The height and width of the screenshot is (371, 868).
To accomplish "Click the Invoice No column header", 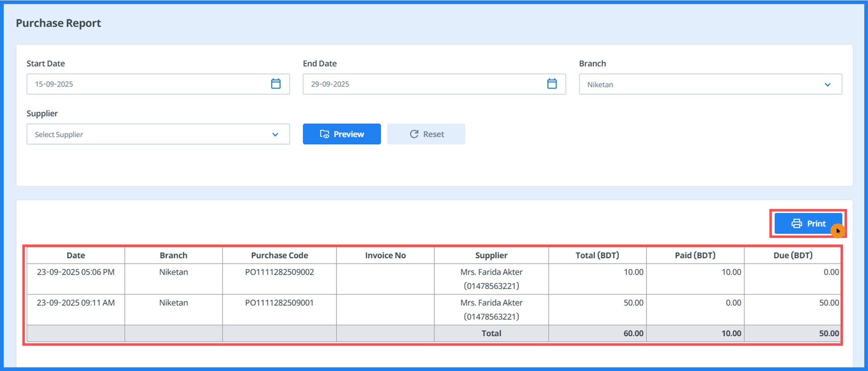I will pos(385,255).
